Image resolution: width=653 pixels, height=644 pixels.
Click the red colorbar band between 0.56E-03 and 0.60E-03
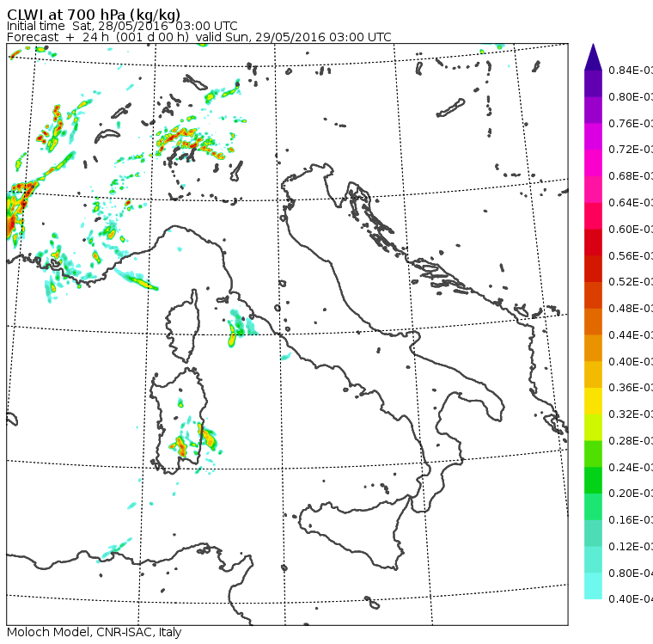[x=593, y=242]
